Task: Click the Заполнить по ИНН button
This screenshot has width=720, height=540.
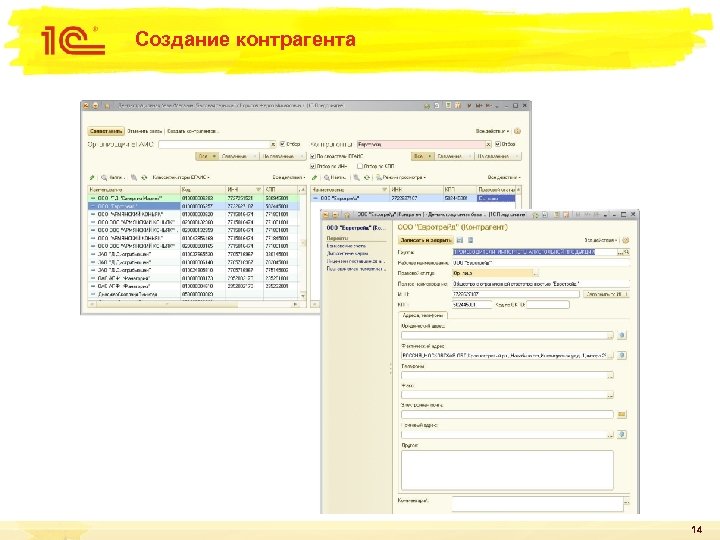Action: click(606, 294)
